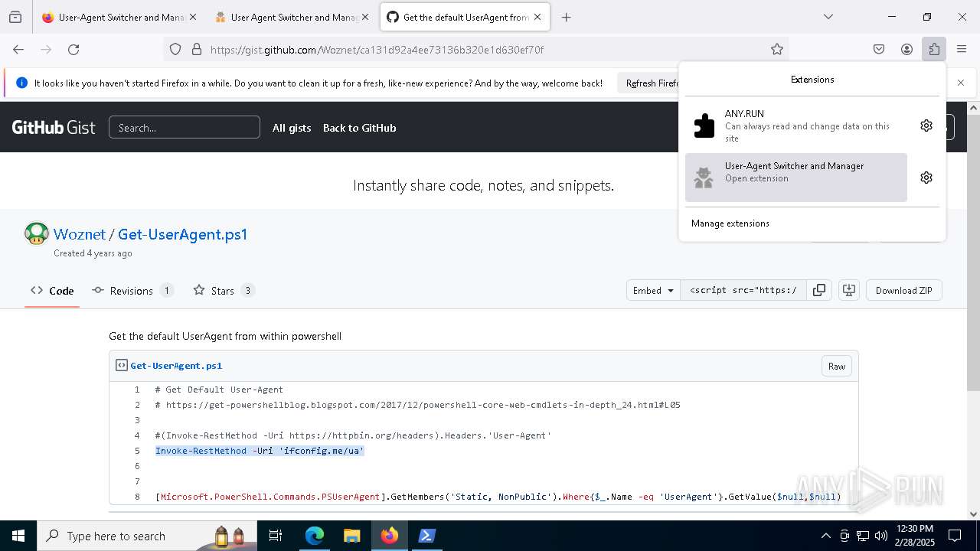Open settings gear for User-Agent Switcher extension
The image size is (980, 551).
coord(926,178)
